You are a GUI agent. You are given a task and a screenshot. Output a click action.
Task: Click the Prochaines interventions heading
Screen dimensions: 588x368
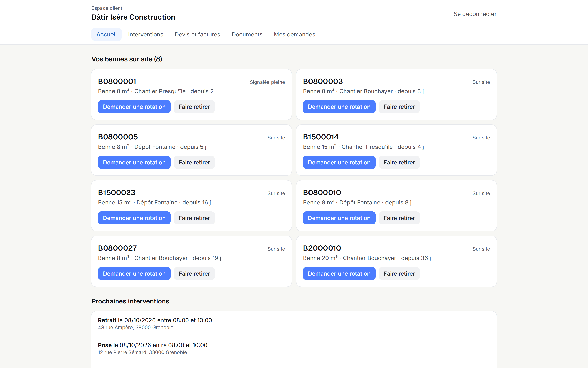pos(130,301)
